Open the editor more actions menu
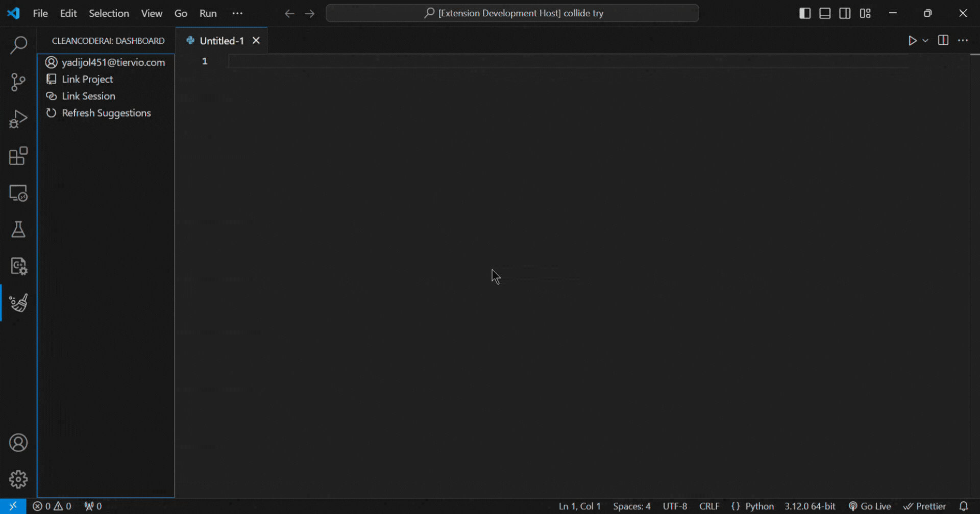This screenshot has height=514, width=980. tap(964, 40)
